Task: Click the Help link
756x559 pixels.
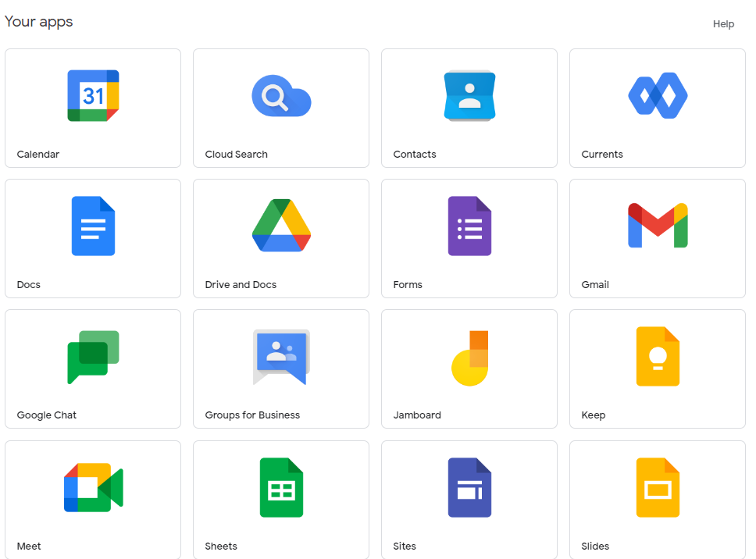Action: pyautogui.click(x=723, y=23)
